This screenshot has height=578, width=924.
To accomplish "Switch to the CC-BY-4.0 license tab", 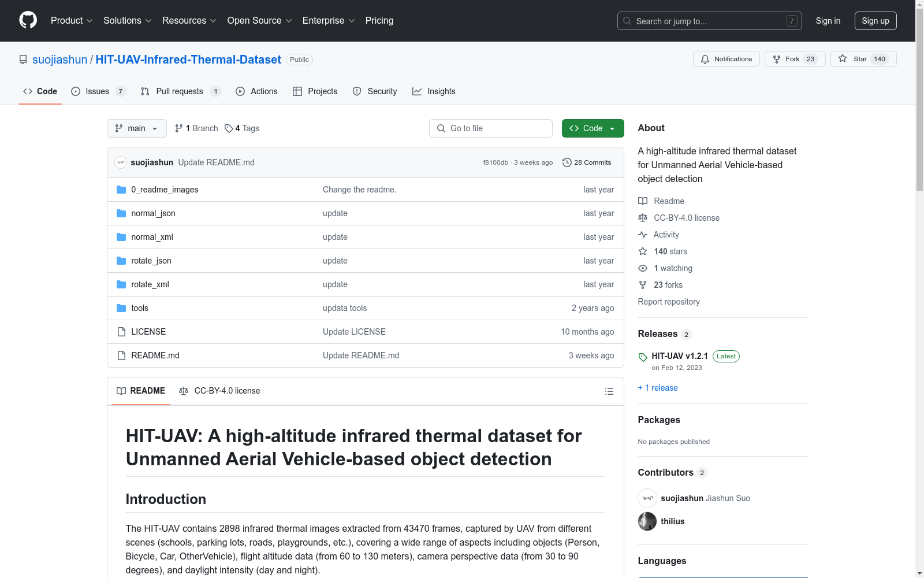I will click(x=219, y=391).
